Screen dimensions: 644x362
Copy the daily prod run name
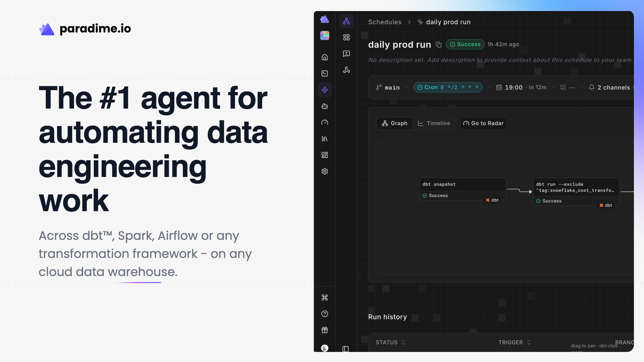(438, 44)
